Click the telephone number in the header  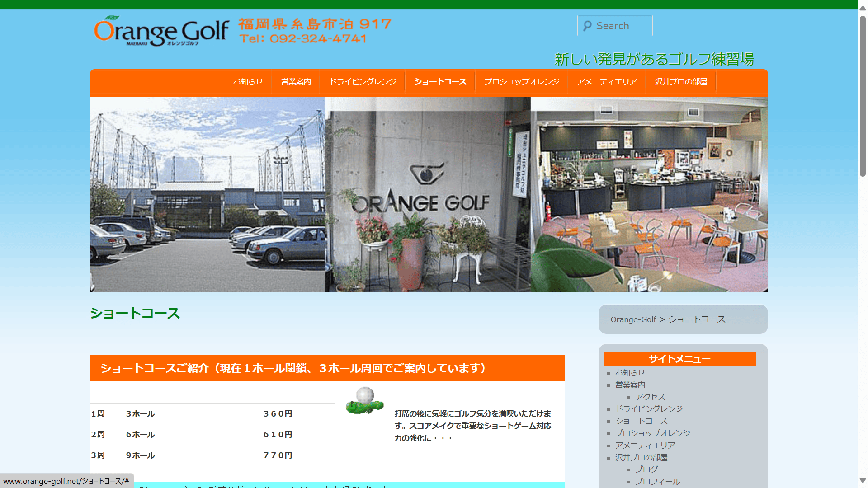tap(304, 39)
